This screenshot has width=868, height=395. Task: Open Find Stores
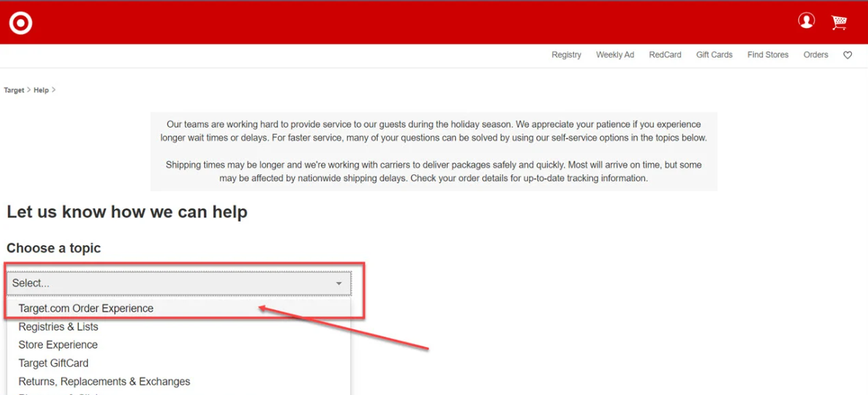(x=768, y=55)
